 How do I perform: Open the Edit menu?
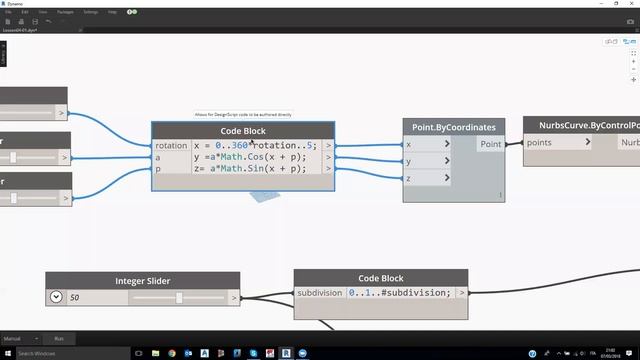(25, 12)
